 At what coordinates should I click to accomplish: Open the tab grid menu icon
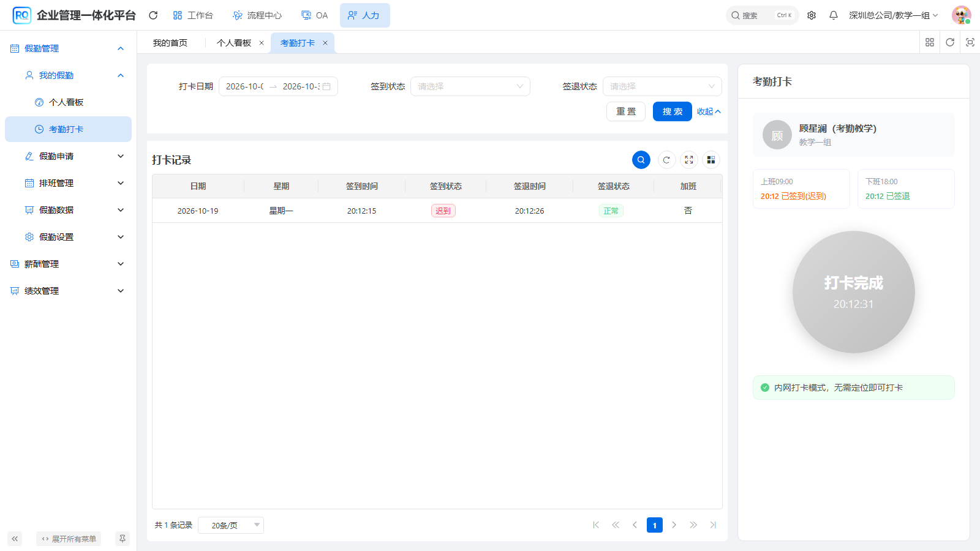click(930, 42)
